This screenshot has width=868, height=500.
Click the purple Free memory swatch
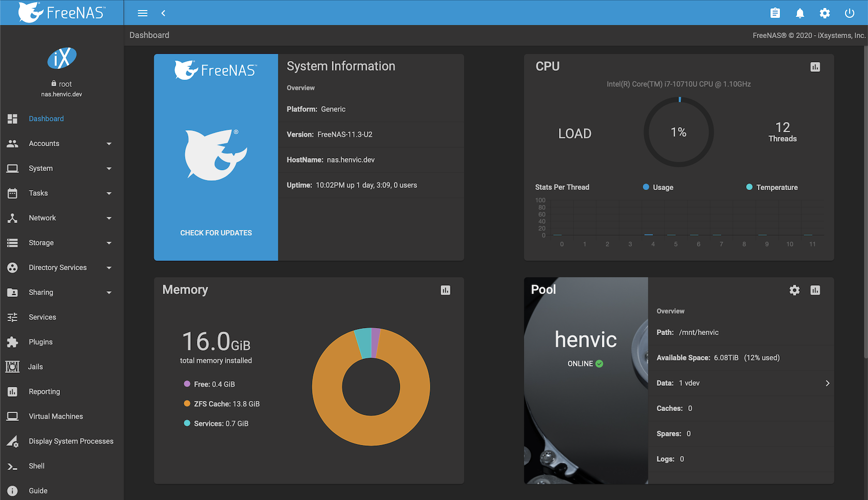tap(187, 384)
